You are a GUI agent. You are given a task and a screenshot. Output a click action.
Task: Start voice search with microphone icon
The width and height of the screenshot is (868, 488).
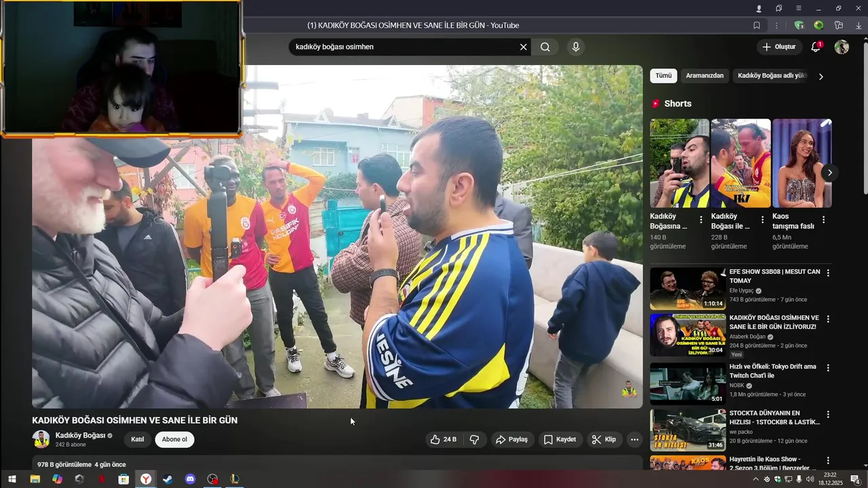[x=576, y=47]
